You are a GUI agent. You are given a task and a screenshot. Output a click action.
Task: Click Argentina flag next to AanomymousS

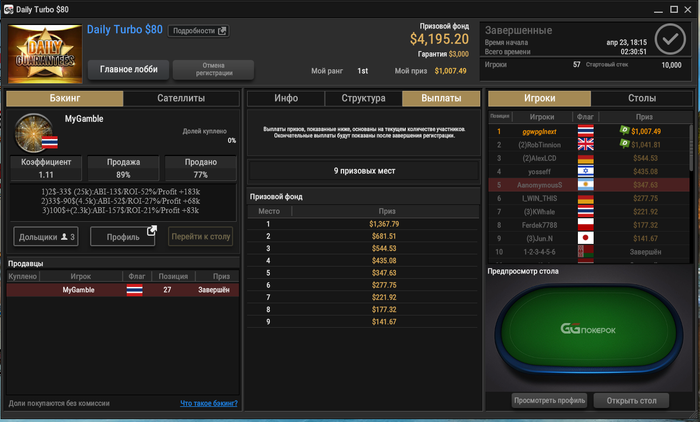pos(585,184)
